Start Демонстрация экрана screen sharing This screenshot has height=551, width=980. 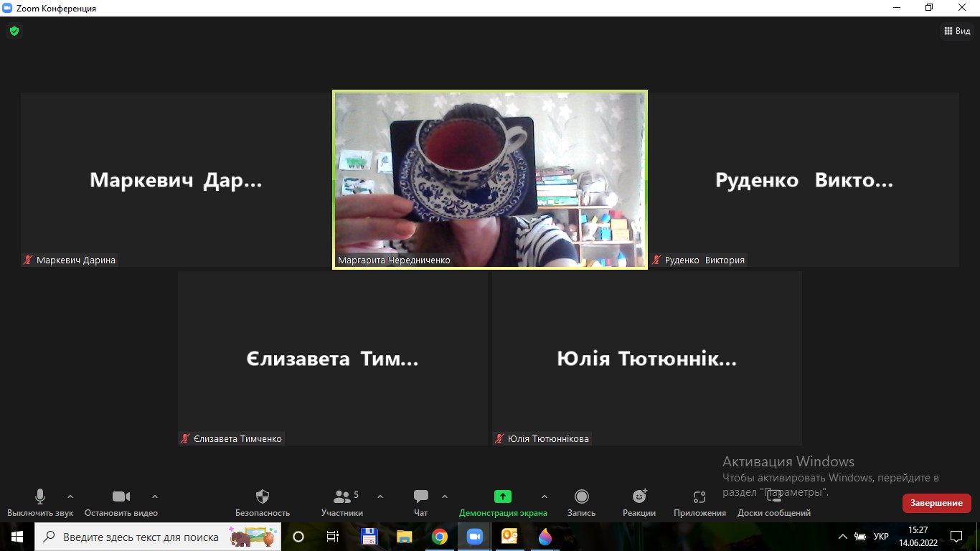(503, 502)
